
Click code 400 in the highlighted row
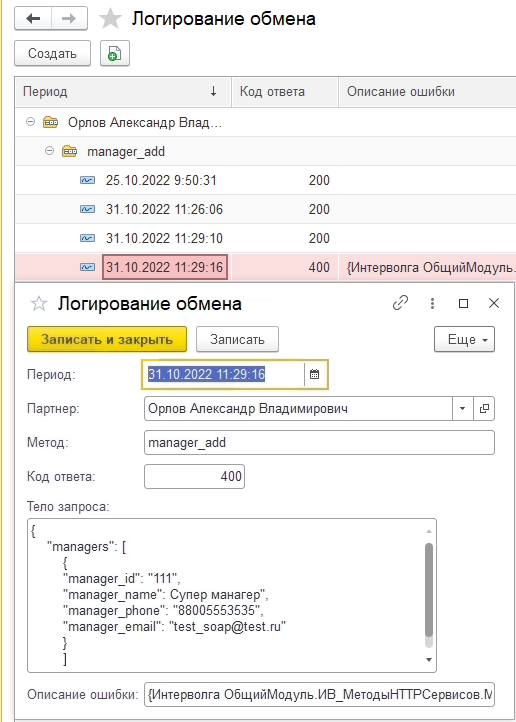[x=319, y=267]
